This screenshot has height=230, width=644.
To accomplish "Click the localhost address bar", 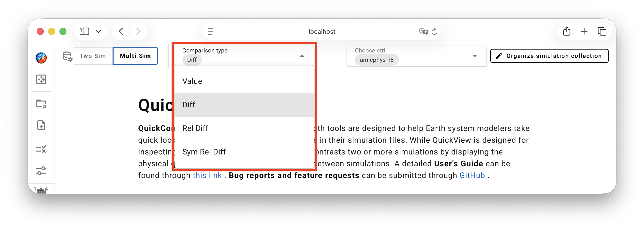I will (x=322, y=32).
